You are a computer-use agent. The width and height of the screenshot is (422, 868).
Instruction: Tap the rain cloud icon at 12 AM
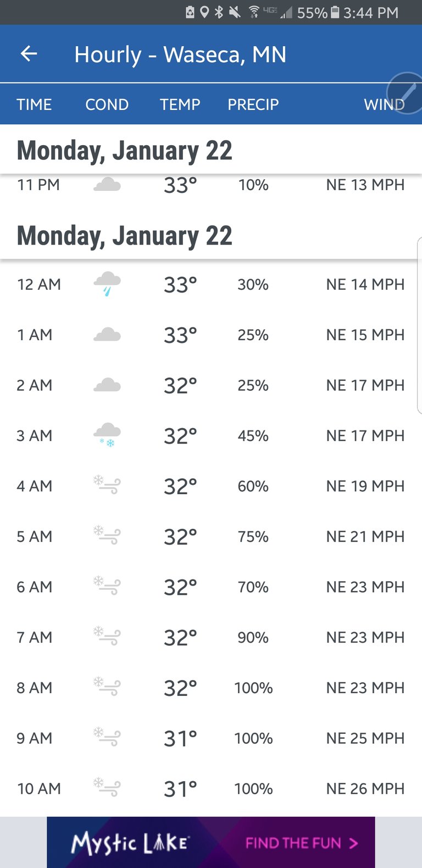click(x=107, y=284)
